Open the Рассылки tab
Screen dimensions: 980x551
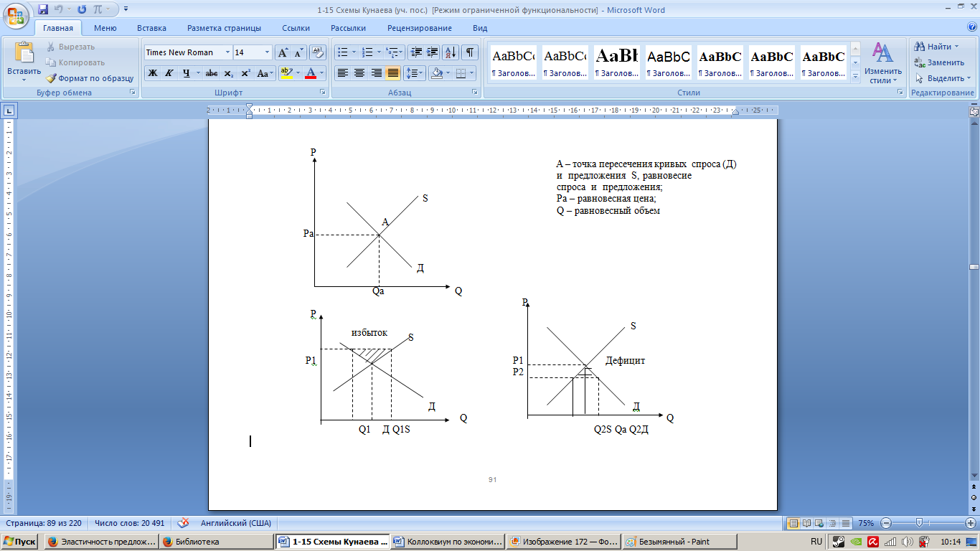tap(348, 28)
